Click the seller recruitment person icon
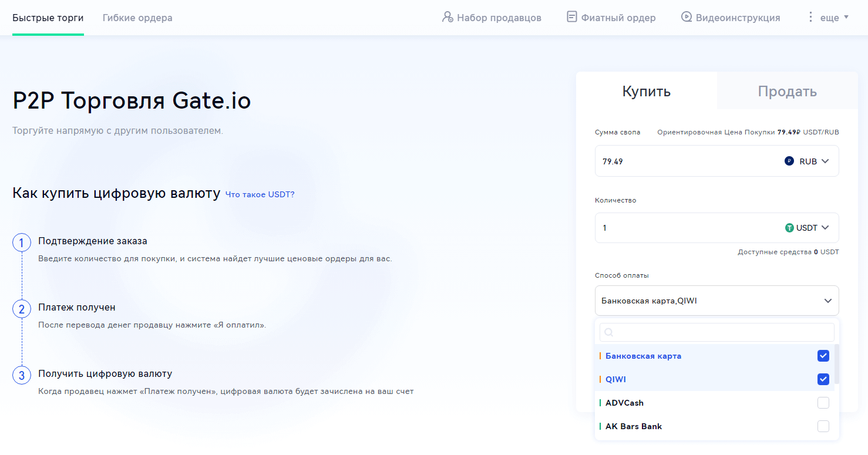This screenshot has height=455, width=868. 448,17
